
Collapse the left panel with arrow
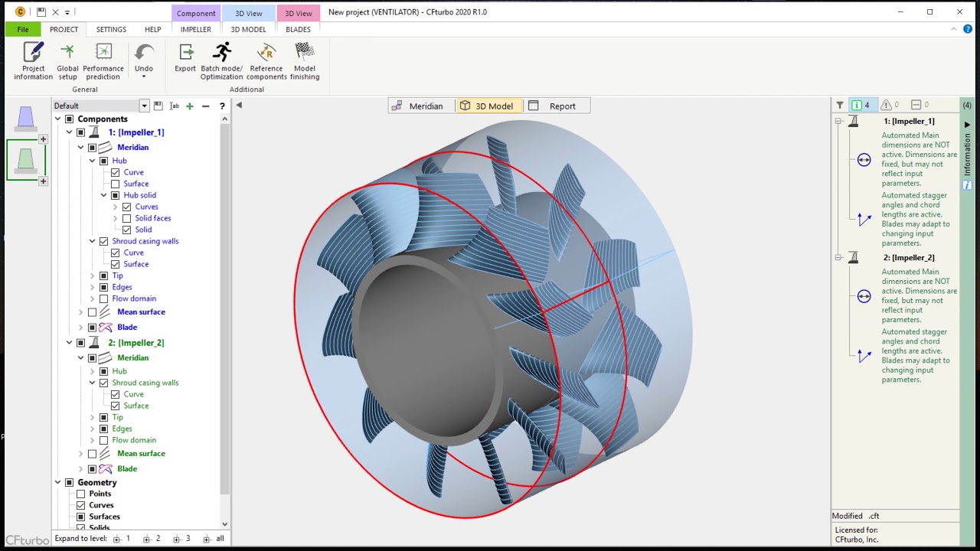(239, 105)
